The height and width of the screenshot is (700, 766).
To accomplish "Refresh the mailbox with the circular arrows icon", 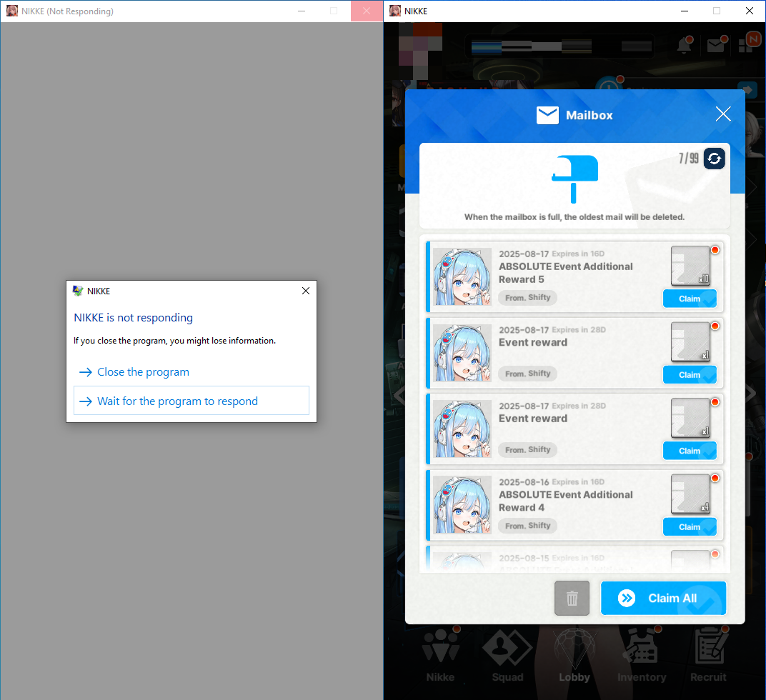I will click(715, 159).
